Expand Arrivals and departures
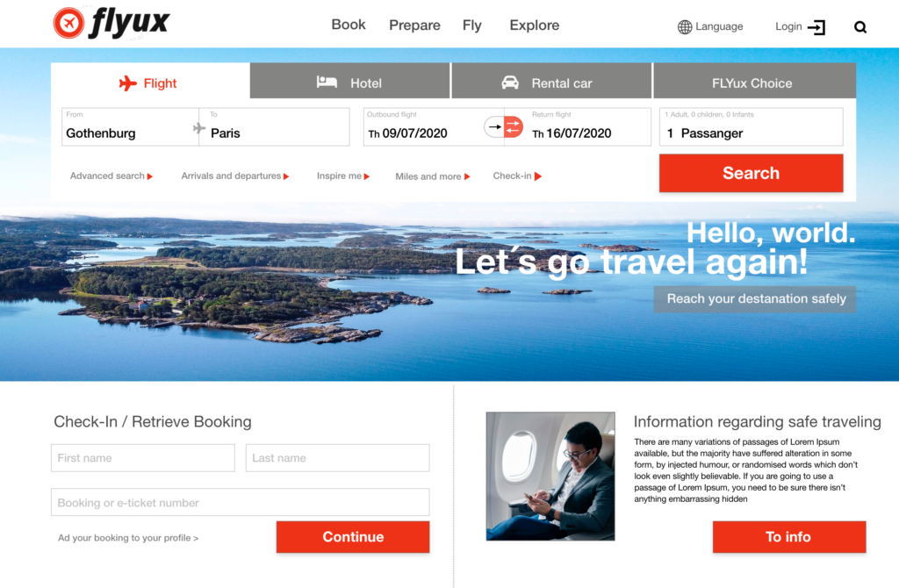Image resolution: width=899 pixels, height=588 pixels. 234,176
